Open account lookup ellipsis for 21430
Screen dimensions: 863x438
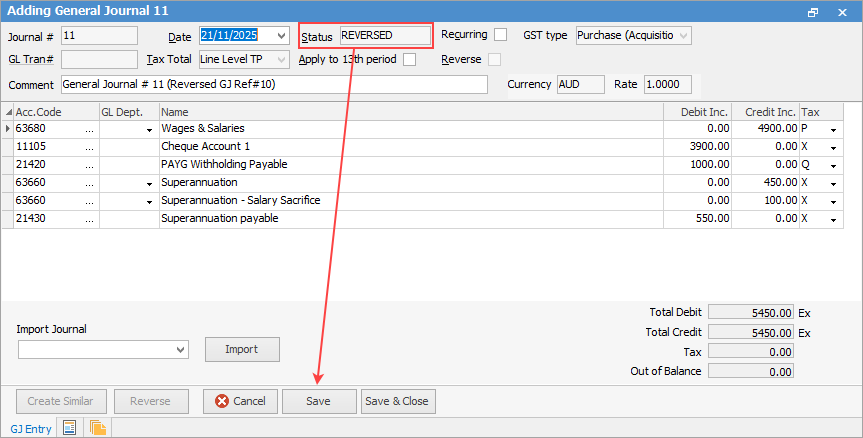pyautogui.click(x=90, y=220)
